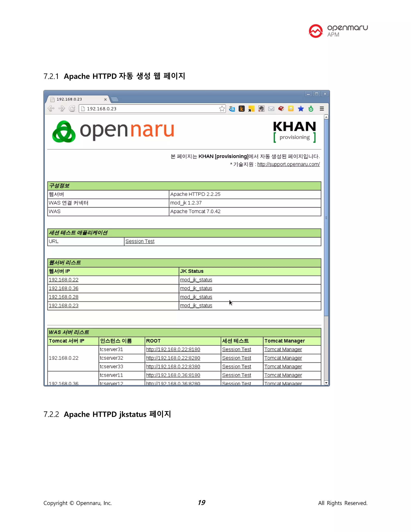Image resolution: width=411 pixels, height=532 pixels.
Task: Open the orange K extension icon
Action: [x=242, y=109]
